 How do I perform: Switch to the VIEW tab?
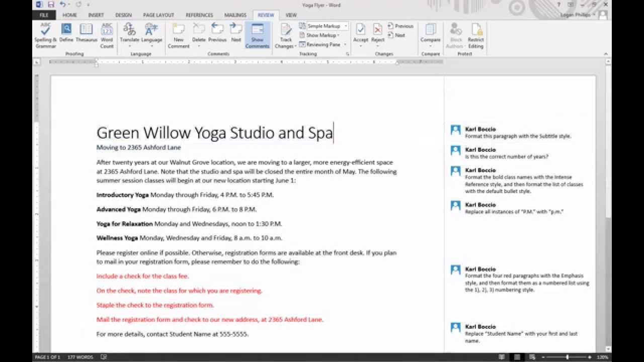pos(291,15)
